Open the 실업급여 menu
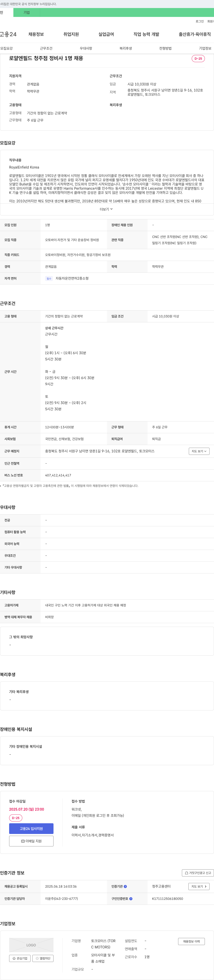 [x=106, y=34]
